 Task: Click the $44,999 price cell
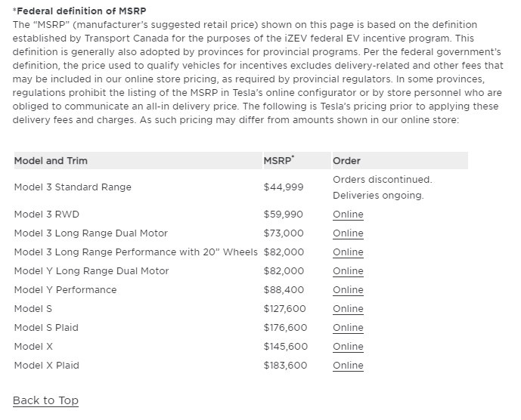pyautogui.click(x=284, y=187)
